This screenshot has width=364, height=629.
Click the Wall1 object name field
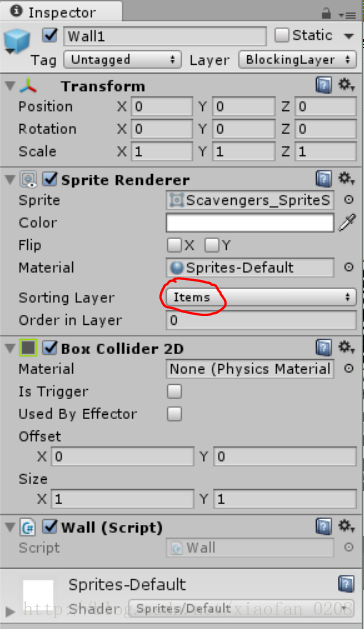[x=165, y=37]
